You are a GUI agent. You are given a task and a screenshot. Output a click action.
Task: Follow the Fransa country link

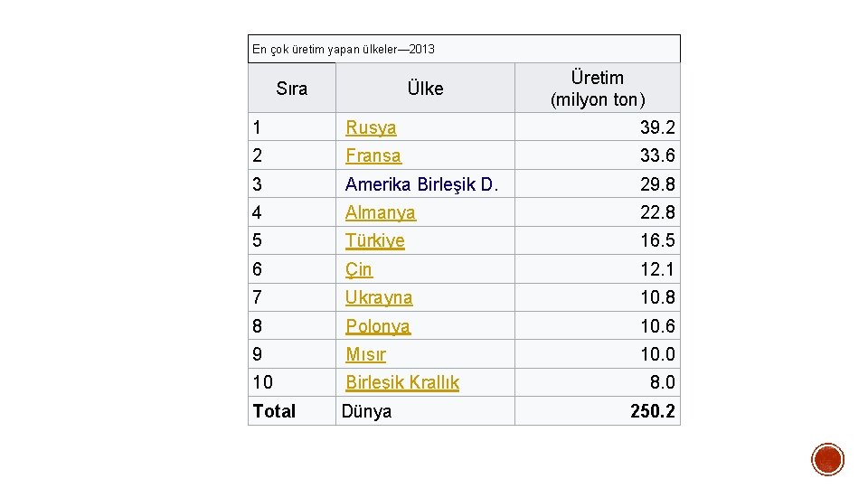tap(373, 155)
